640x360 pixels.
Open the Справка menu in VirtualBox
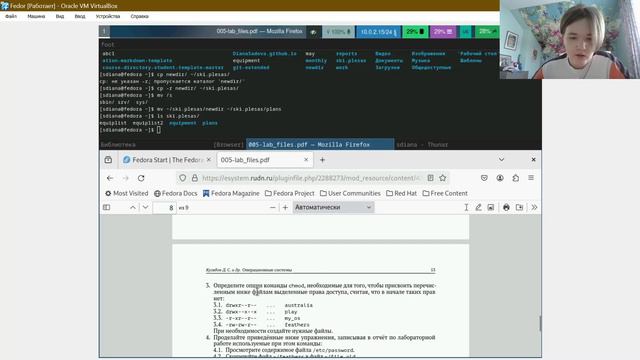pyautogui.click(x=139, y=16)
